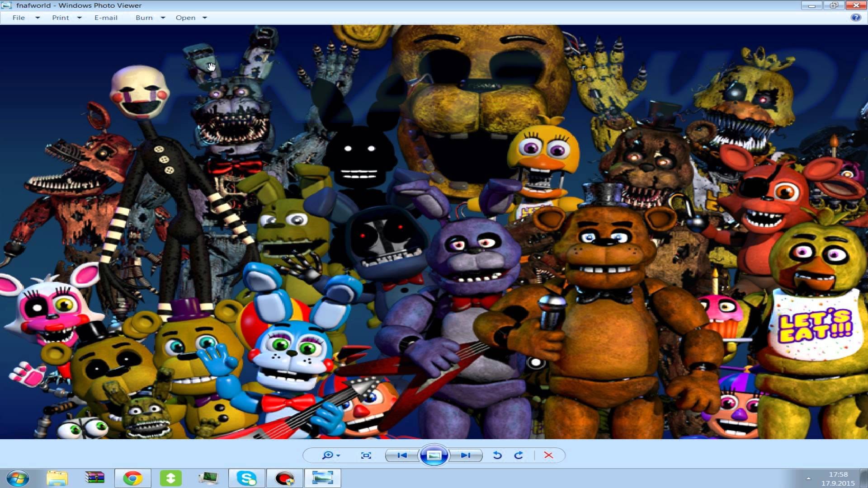This screenshot has width=868, height=488.
Task: Expand the Burn dropdown arrow
Action: point(163,18)
